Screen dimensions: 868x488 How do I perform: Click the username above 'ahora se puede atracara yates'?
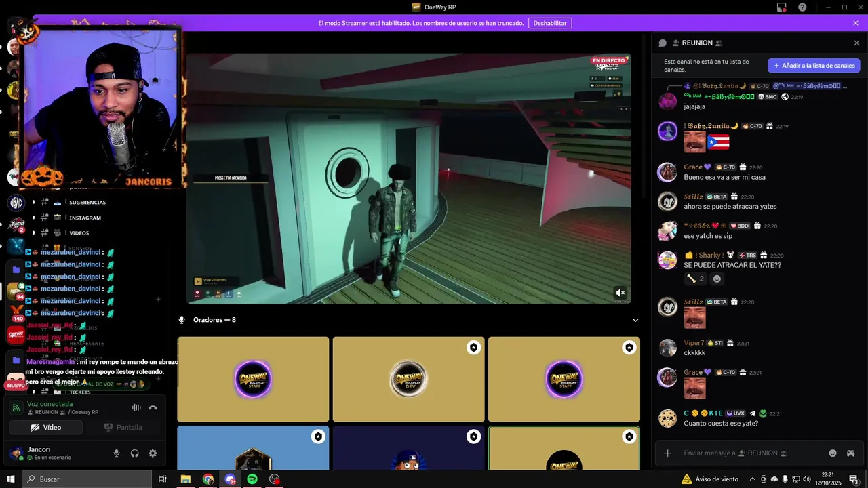click(x=693, y=197)
